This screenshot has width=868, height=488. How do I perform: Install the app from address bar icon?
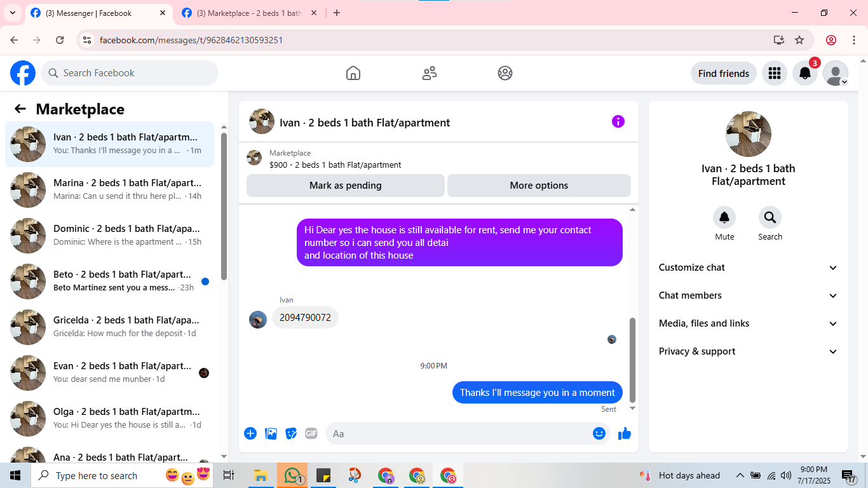pyautogui.click(x=779, y=40)
